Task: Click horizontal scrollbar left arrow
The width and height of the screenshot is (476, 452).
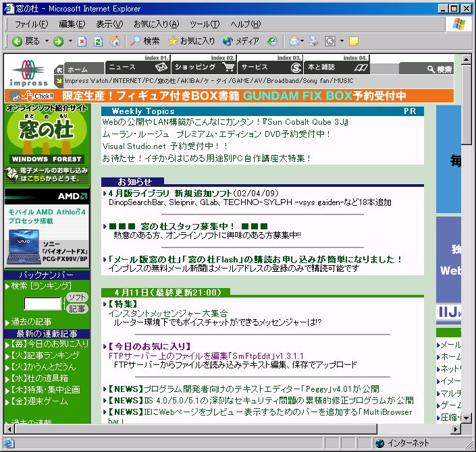Action: (x=9, y=429)
